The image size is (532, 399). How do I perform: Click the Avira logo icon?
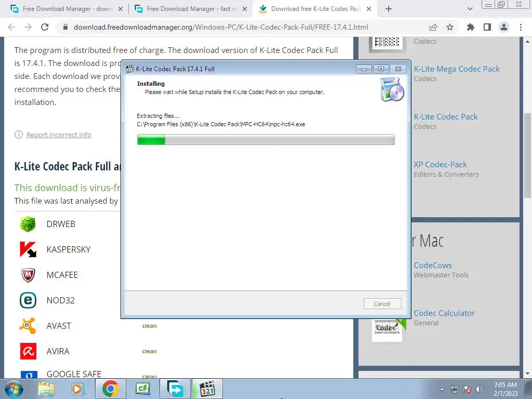[28, 351]
